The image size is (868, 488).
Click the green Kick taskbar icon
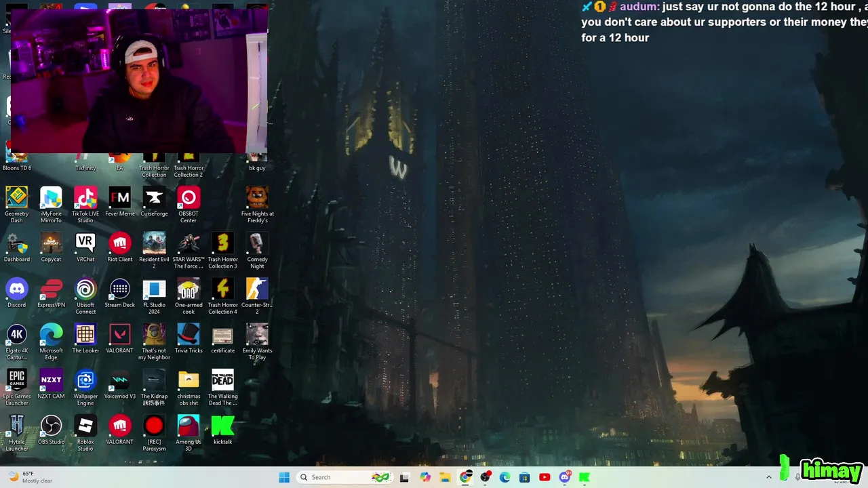point(585,477)
